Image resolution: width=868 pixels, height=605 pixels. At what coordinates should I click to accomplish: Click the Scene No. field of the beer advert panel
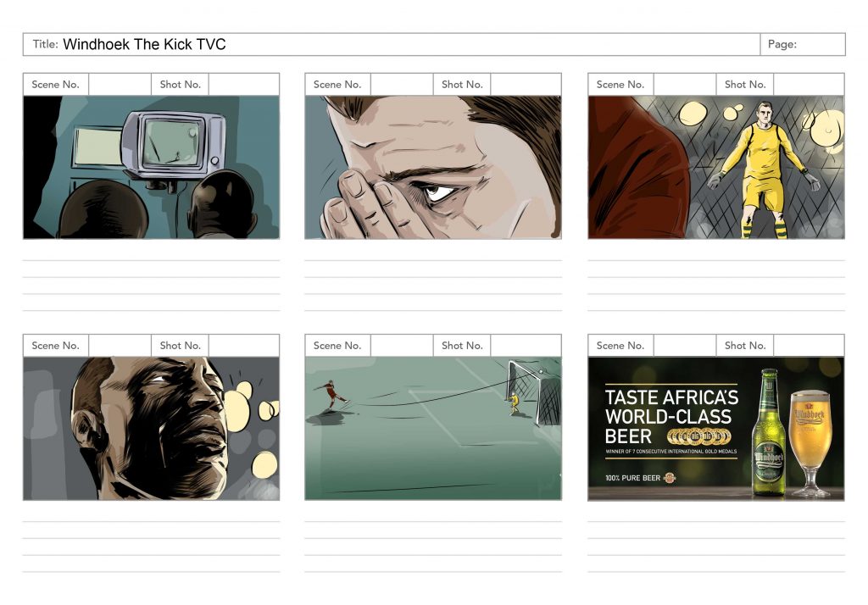[685, 346]
